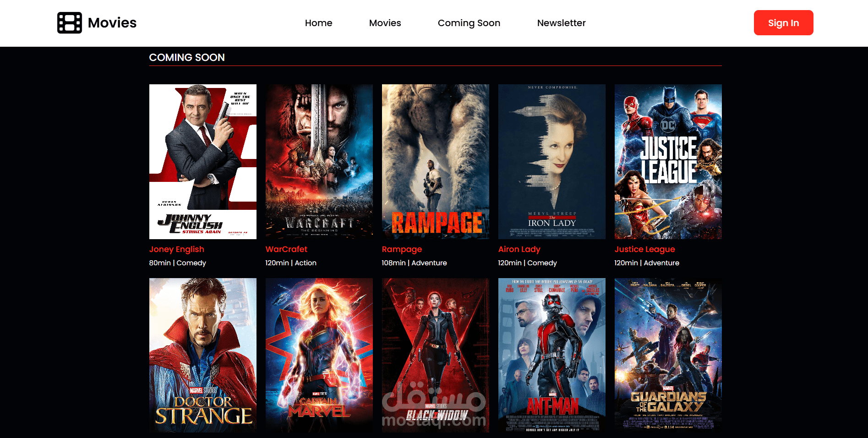This screenshot has height=438, width=868.
Task: Select the '80min | Comedy' text
Action: pos(178,263)
